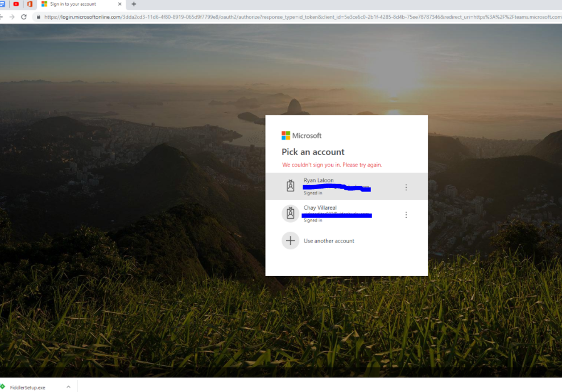Click the 'Pick an account' heading
The width and height of the screenshot is (562, 392).
coord(313,152)
